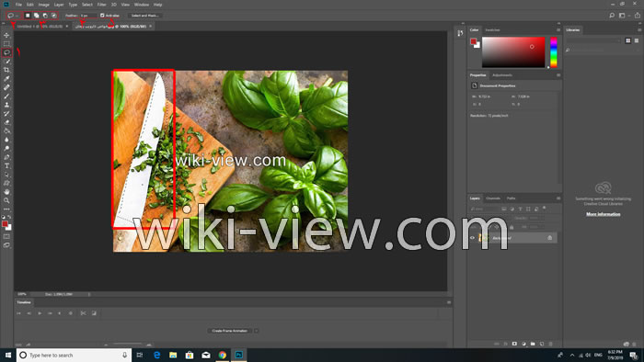The image size is (644, 362).
Task: Select the Pen tool
Action: [6, 157]
